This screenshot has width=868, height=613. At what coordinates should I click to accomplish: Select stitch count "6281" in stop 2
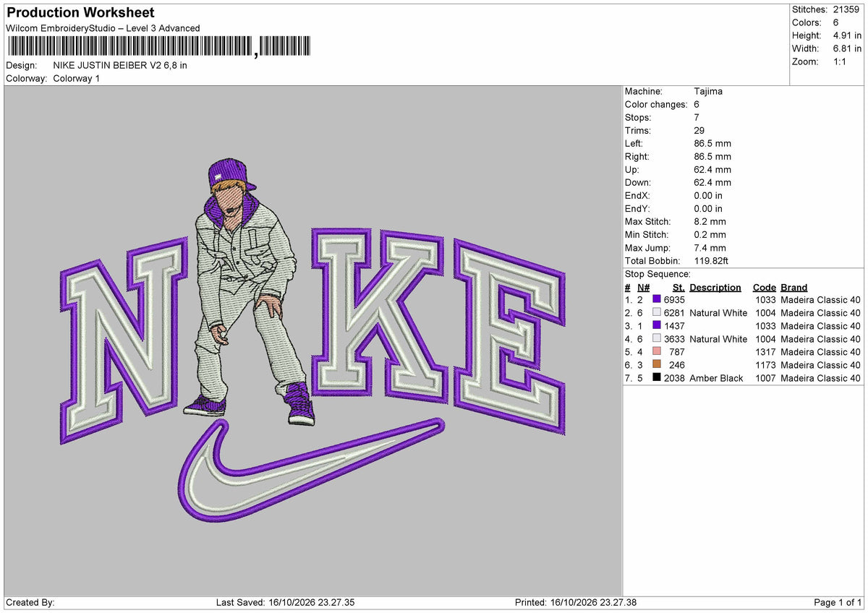point(674,313)
